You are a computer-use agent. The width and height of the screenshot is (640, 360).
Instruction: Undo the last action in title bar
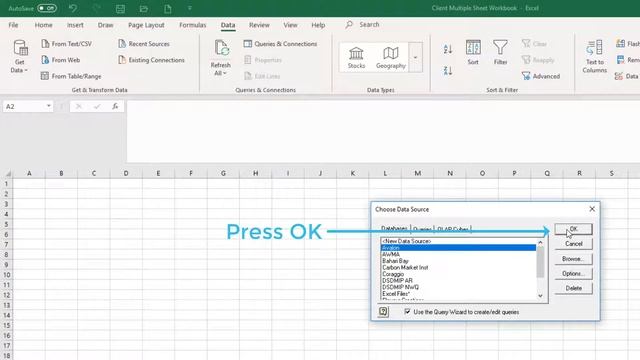[x=73, y=8]
